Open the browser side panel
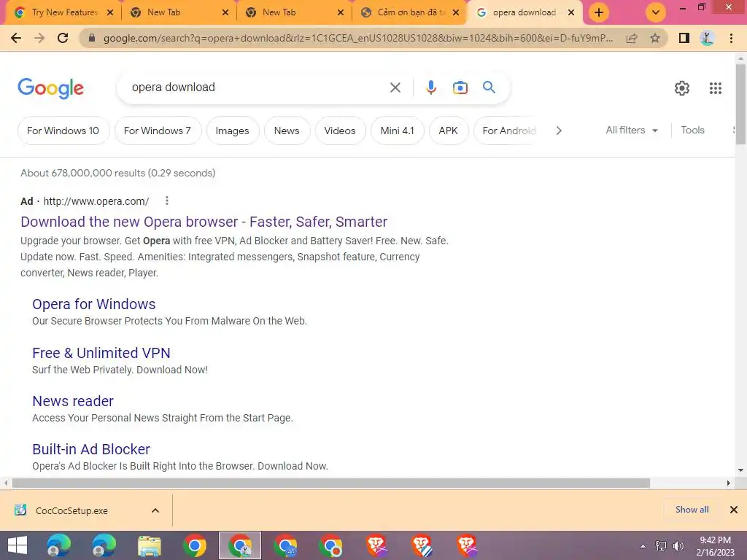The height and width of the screenshot is (560, 747). (x=684, y=38)
